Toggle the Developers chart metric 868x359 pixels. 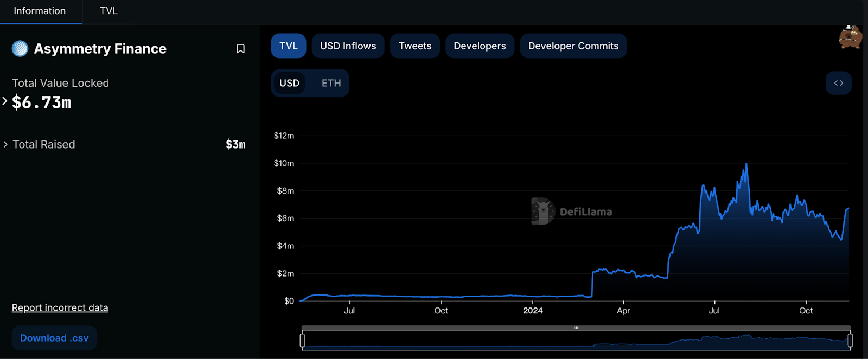[480, 46]
